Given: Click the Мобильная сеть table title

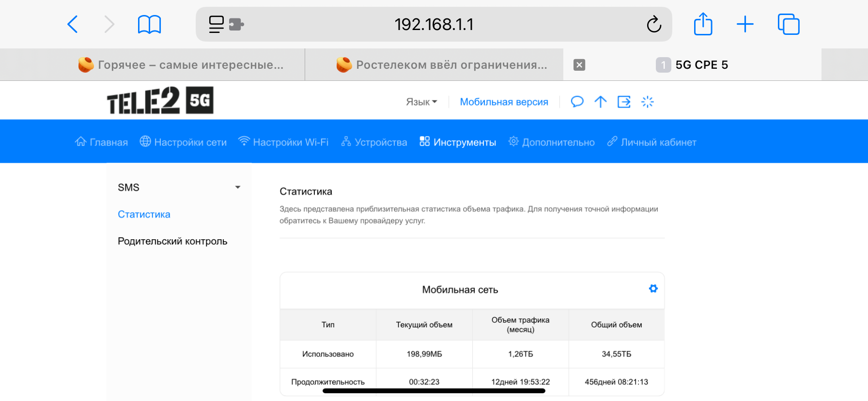Looking at the screenshot, I should pos(460,290).
